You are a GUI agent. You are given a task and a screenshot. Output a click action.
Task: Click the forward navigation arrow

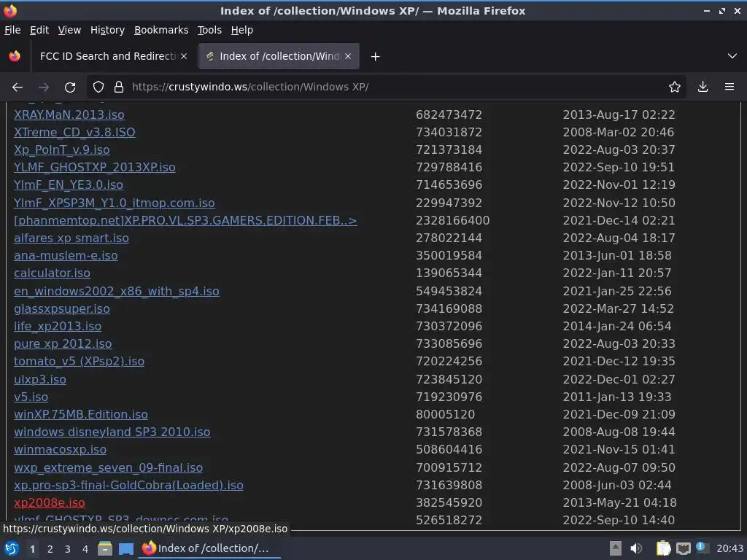pyautogui.click(x=44, y=87)
